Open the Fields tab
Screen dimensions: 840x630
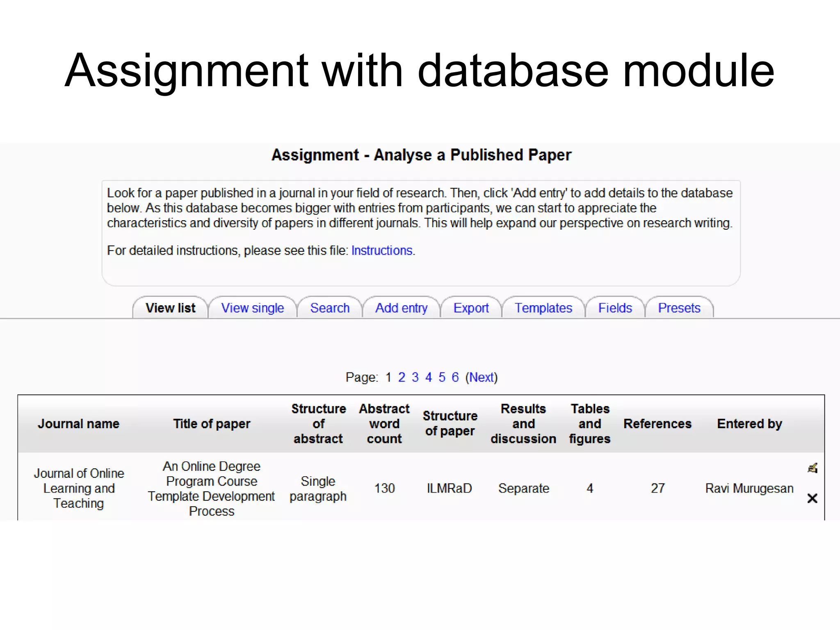coord(615,308)
